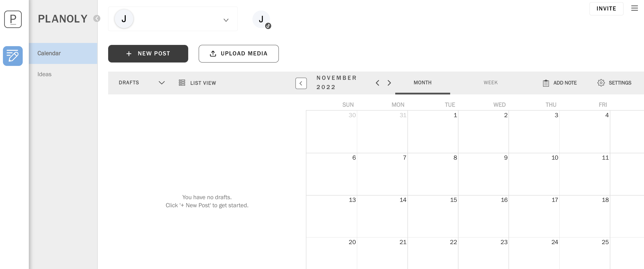The width and height of the screenshot is (644, 269).
Task: Click the Add Note clipboard icon
Action: coord(546,83)
